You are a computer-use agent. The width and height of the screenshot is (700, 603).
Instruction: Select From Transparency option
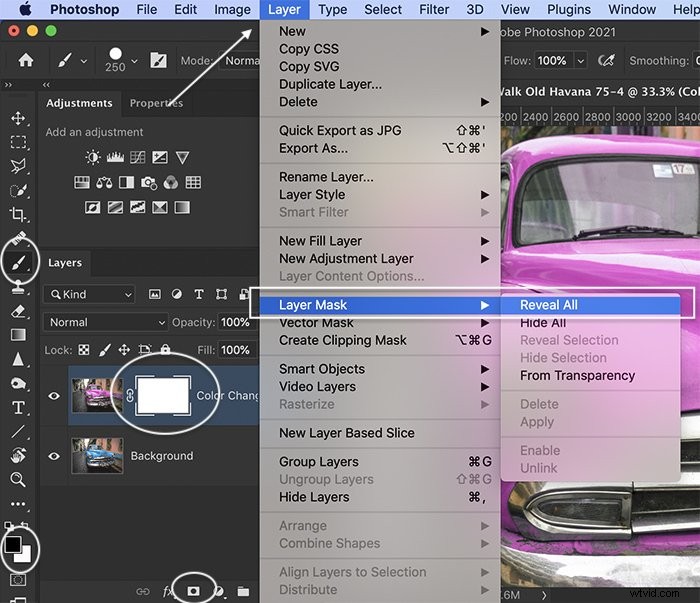590,376
